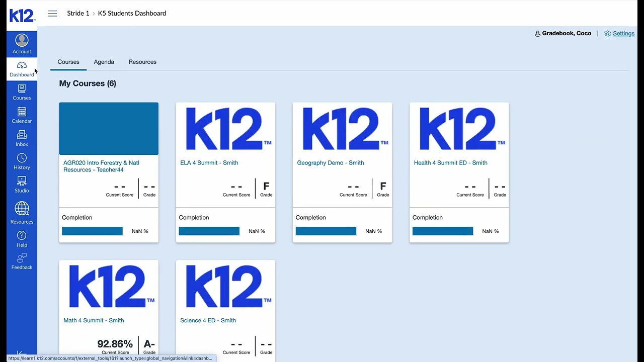Open History in the sidebar
This screenshot has height=362, width=644.
tap(22, 162)
